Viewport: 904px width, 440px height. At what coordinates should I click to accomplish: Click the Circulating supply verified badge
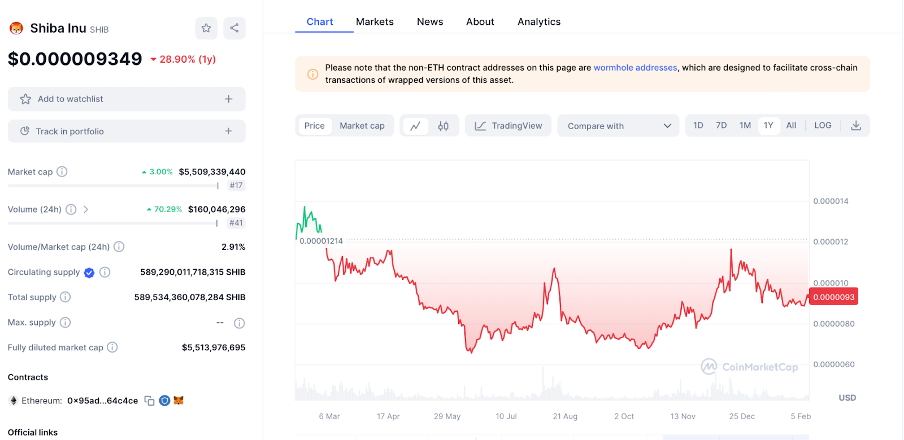click(x=89, y=272)
